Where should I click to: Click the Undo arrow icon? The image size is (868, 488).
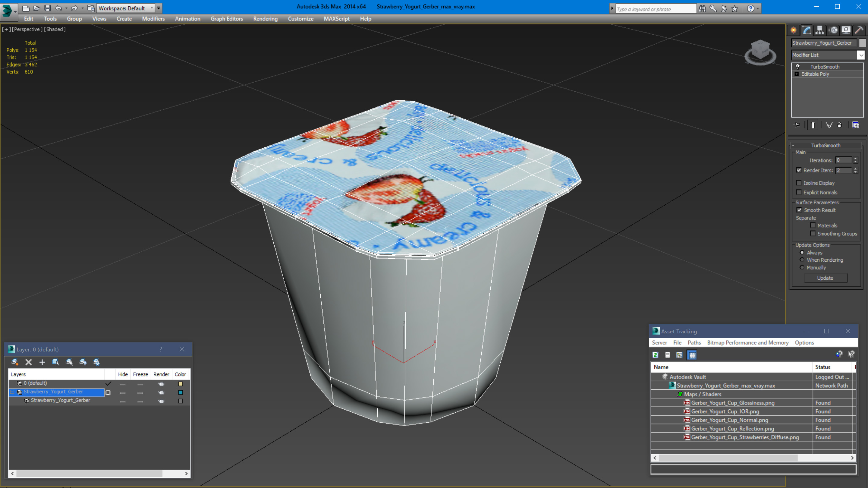(57, 7)
